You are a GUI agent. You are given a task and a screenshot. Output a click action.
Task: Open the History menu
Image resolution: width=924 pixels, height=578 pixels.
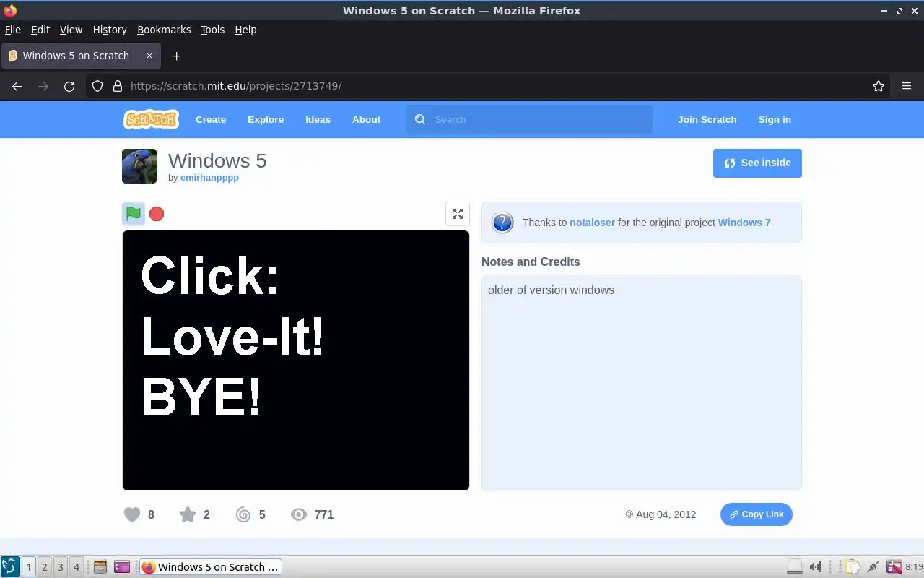(110, 30)
